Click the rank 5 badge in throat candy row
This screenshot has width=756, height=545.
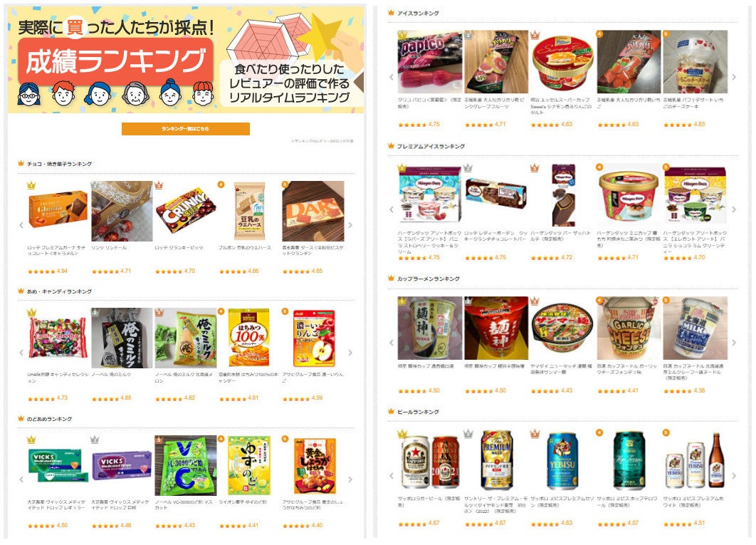(285, 440)
